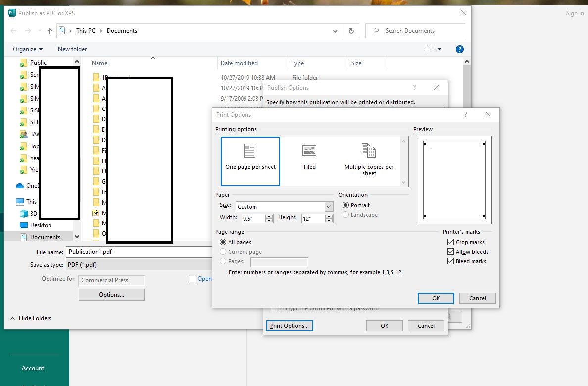Screen dimensions: 588x386
Task: Click Back arrow in file dialog
Action: 13,31
